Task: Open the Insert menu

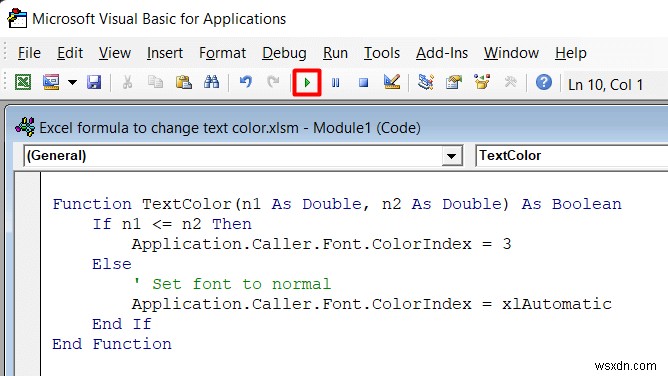Action: pyautogui.click(x=165, y=53)
